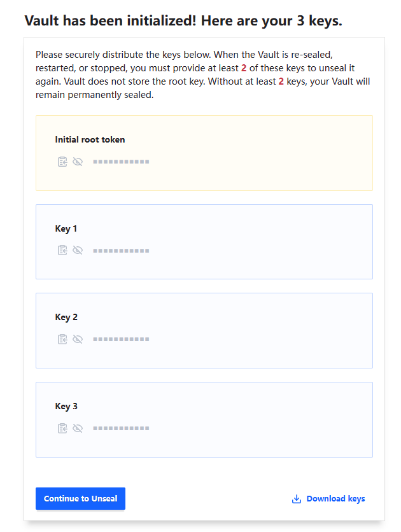Click the Initial root token heading

(x=90, y=140)
